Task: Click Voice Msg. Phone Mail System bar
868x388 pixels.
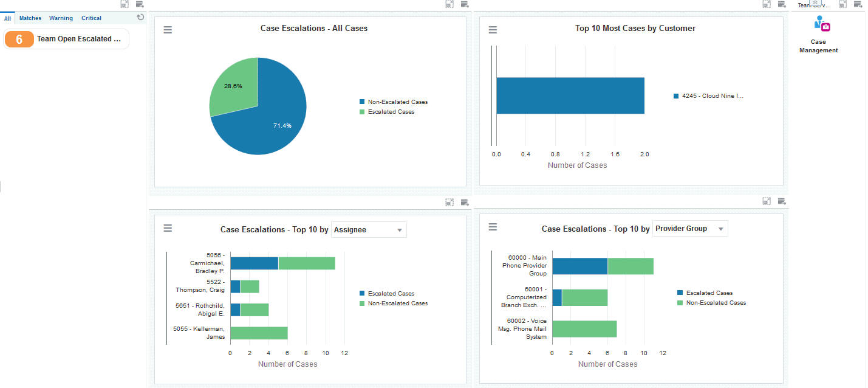Action: (584, 329)
